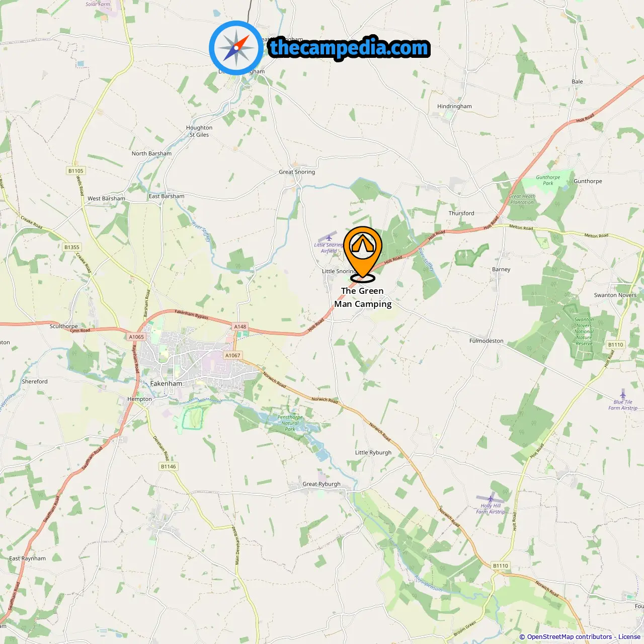Screen dimensions: 644x644
Task: Click the Swanton Novers Nature Reserve label
Action: pos(584,332)
